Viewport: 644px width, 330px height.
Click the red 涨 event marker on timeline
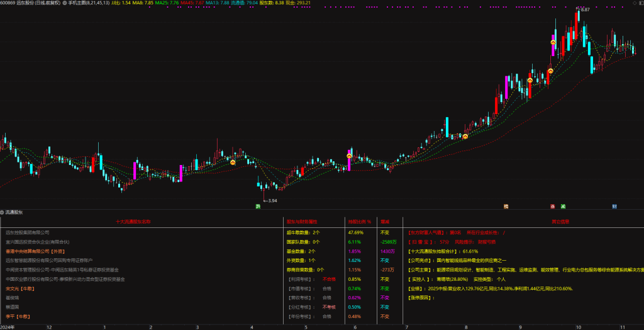tap(553, 206)
